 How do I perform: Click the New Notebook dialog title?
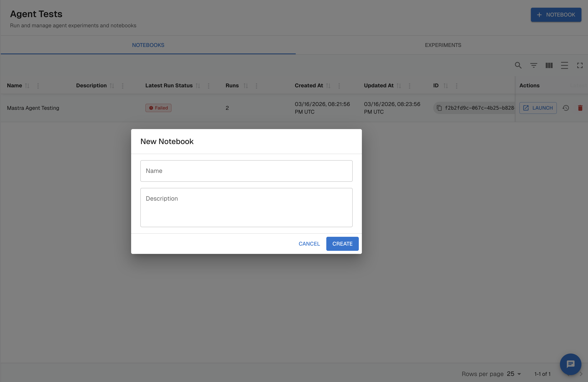coord(167,142)
